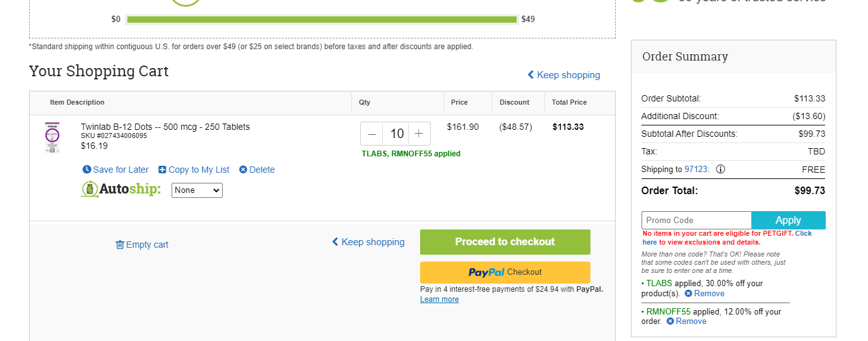Click Keep shopping link near cart heading
This screenshot has width=868, height=341.
564,75
